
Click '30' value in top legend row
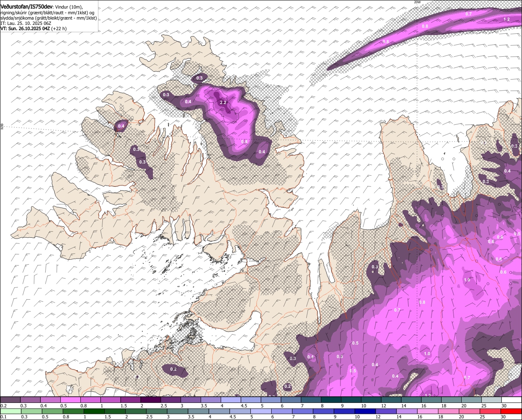pos(504,406)
